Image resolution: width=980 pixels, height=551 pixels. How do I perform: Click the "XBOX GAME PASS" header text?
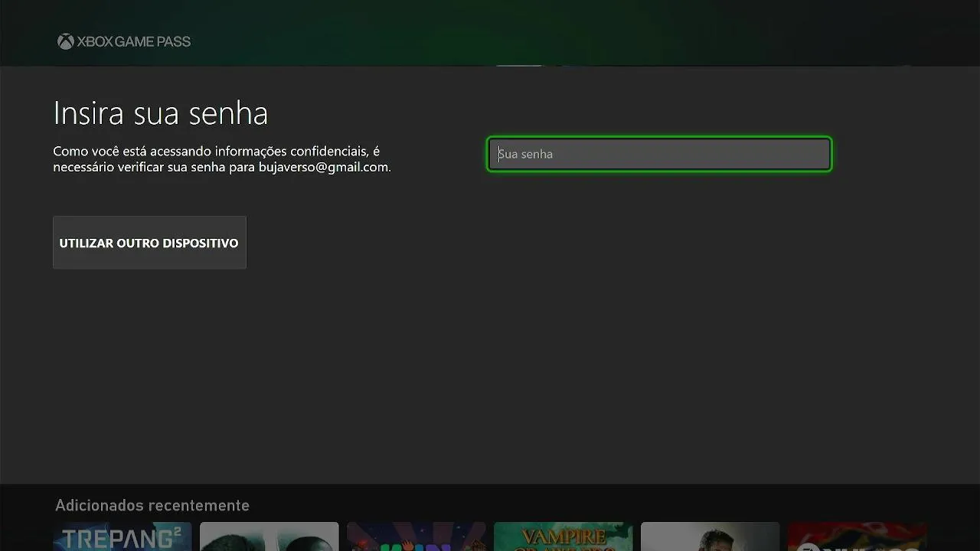click(x=134, y=41)
